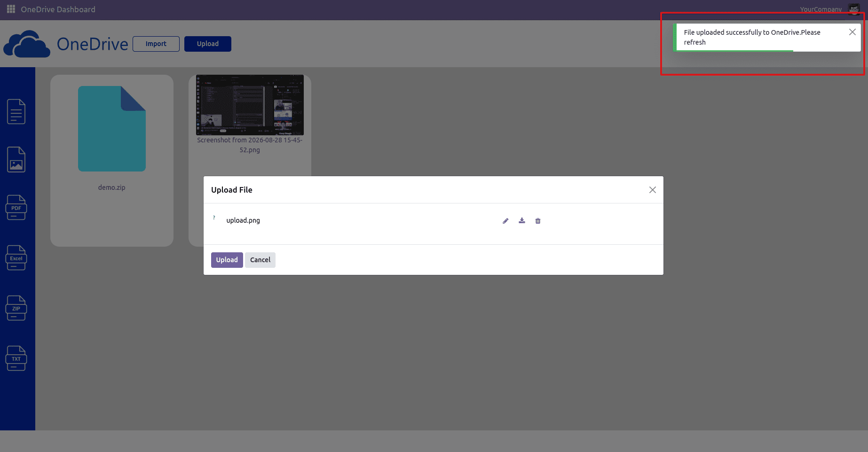Screen dimensions: 868x452
Task: Filter by PDF files sidebar icon
Action: (16, 208)
